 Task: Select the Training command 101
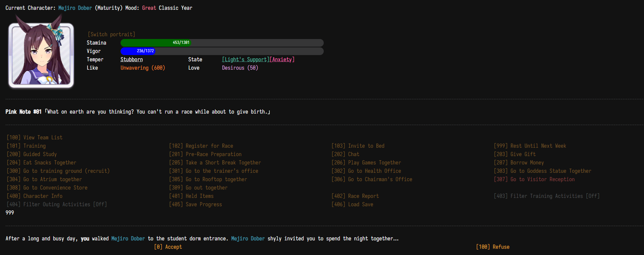26,146
